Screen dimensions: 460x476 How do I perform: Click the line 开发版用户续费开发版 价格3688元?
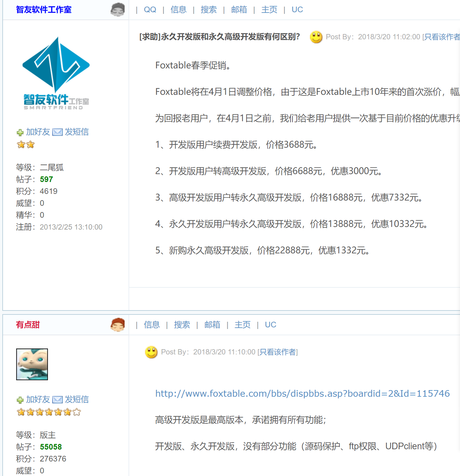pos(237,145)
